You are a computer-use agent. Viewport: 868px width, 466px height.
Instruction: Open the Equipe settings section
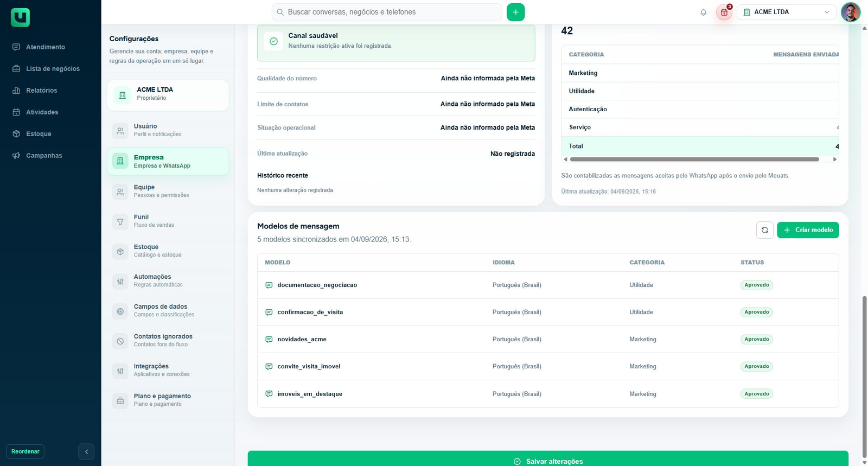pos(168,191)
